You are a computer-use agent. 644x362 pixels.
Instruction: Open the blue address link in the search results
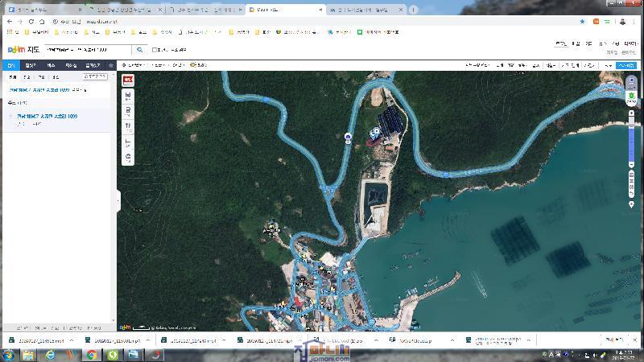coord(47,117)
